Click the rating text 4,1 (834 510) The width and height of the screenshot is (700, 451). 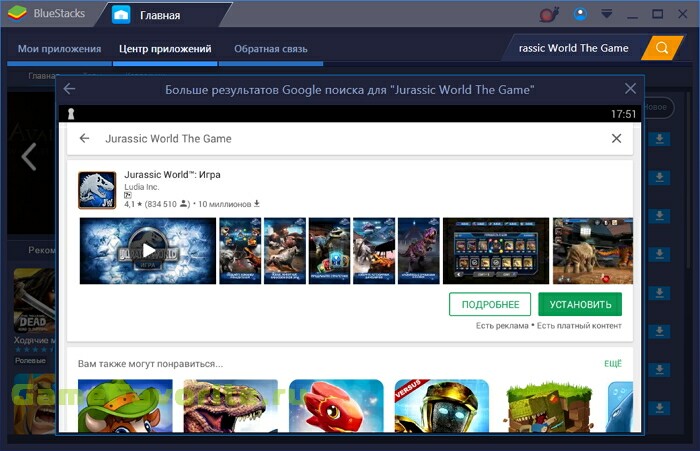[x=157, y=204]
